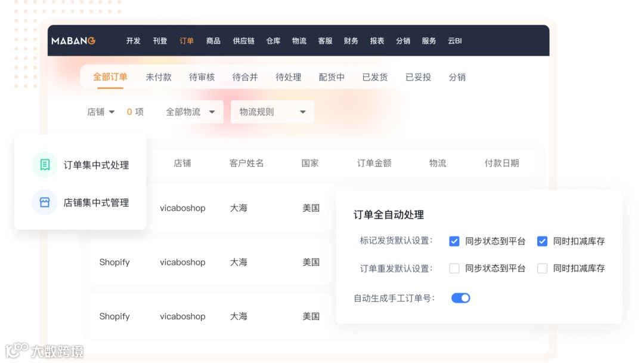
Task: Open the 服务 menu
Action: pyautogui.click(x=429, y=41)
